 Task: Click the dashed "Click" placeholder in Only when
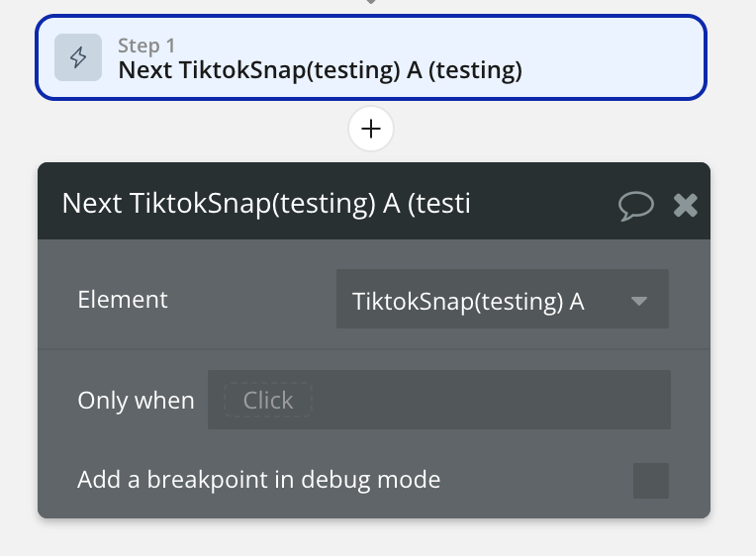tap(267, 400)
